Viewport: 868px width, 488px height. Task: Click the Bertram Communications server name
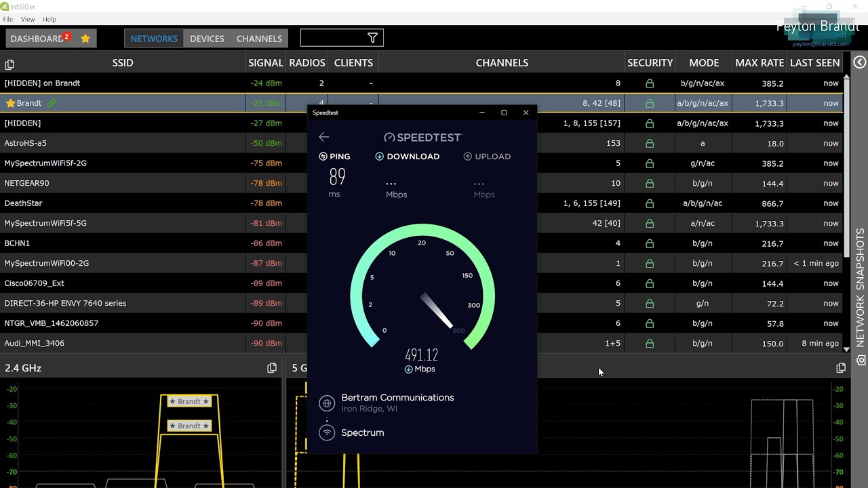[397, 398]
